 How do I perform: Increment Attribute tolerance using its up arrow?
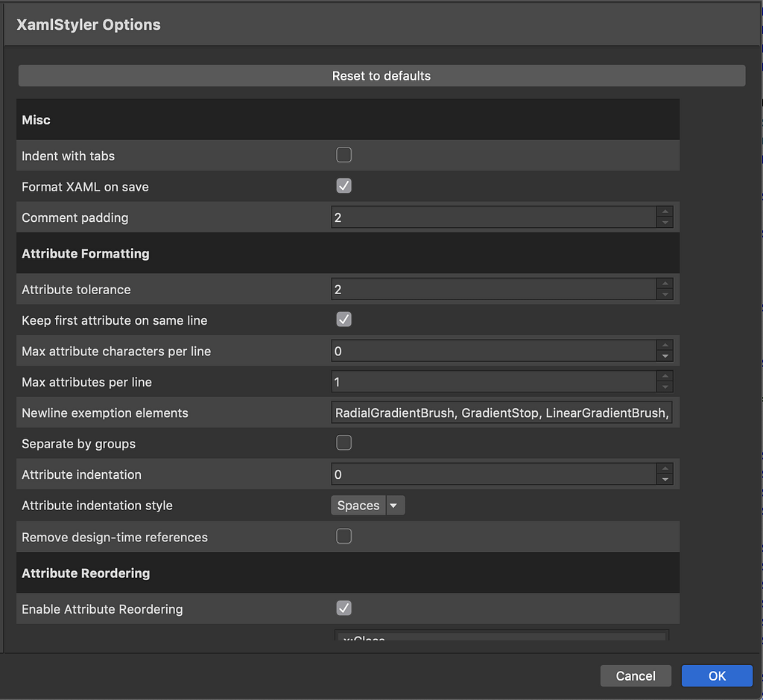pyautogui.click(x=665, y=284)
